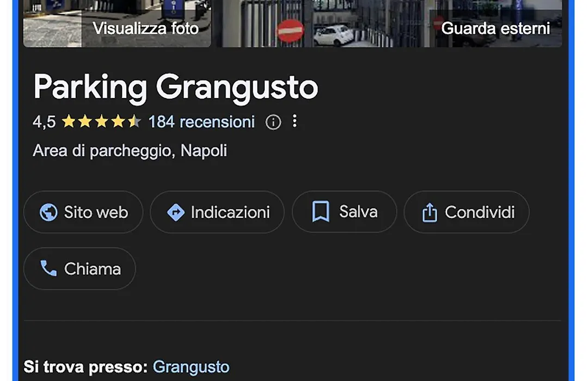Screen dimensions: 588x381
Task: Click the star rating icons
Action: (101, 121)
